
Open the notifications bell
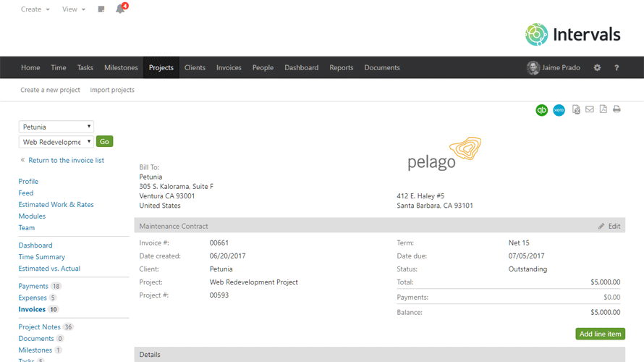(120, 9)
